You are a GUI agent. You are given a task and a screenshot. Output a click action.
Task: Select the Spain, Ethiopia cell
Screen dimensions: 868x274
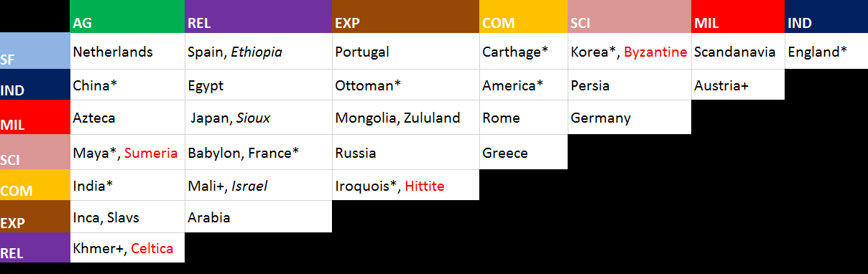259,52
